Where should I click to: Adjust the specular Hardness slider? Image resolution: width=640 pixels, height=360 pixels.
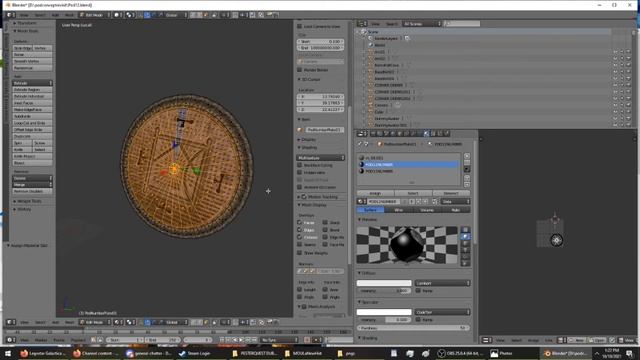click(413, 328)
